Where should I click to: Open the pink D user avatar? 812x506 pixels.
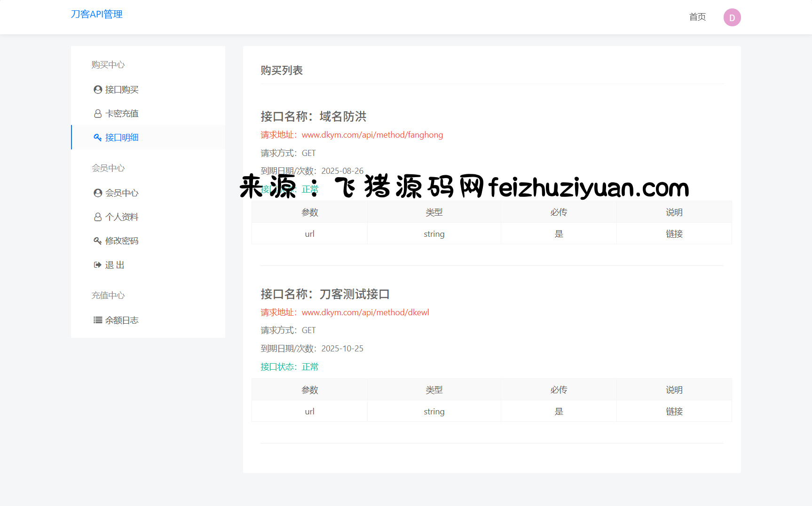click(732, 17)
